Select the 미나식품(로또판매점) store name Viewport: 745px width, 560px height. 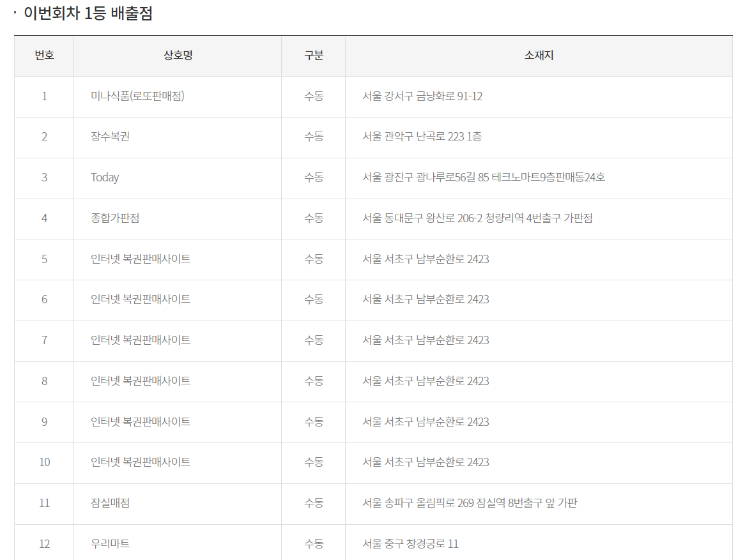click(137, 96)
